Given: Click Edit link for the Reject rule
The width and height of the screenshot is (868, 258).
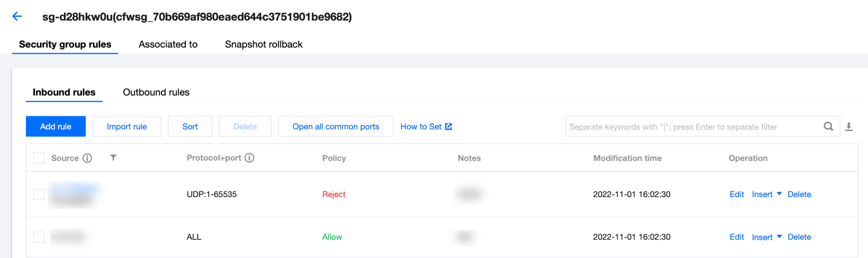Looking at the screenshot, I should click(737, 194).
